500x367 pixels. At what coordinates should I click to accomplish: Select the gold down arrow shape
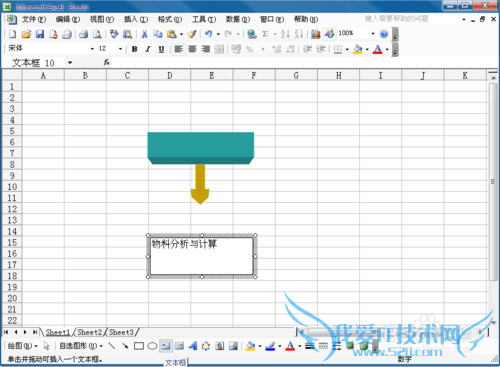click(200, 184)
